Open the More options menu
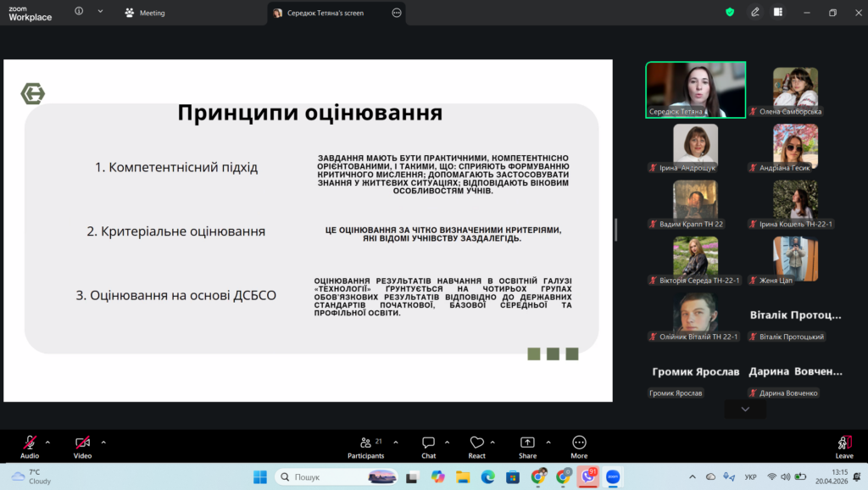The width and height of the screenshot is (868, 490). [579, 443]
